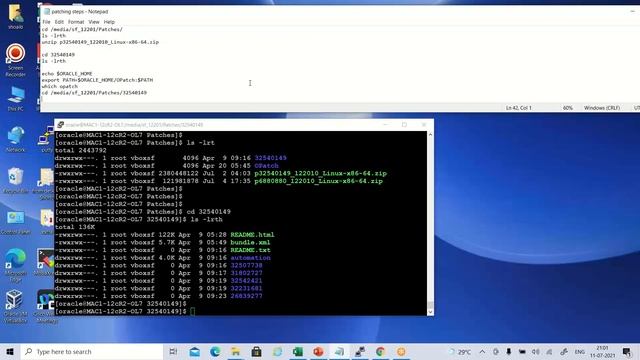Image resolution: width=640 pixels, height=360 pixels.
Task: Open the Help menu in Notepad
Action: (109, 22)
